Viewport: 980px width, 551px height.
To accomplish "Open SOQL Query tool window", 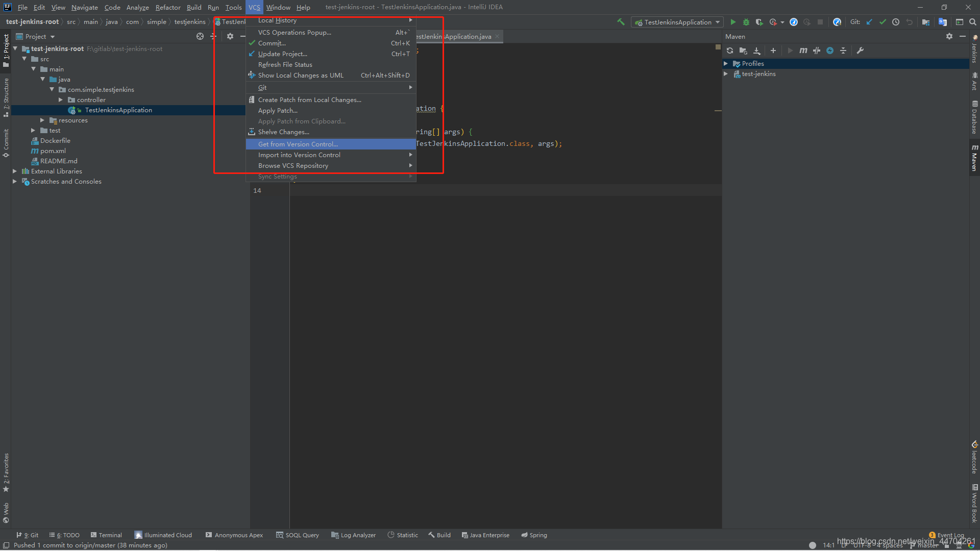I will tap(298, 535).
